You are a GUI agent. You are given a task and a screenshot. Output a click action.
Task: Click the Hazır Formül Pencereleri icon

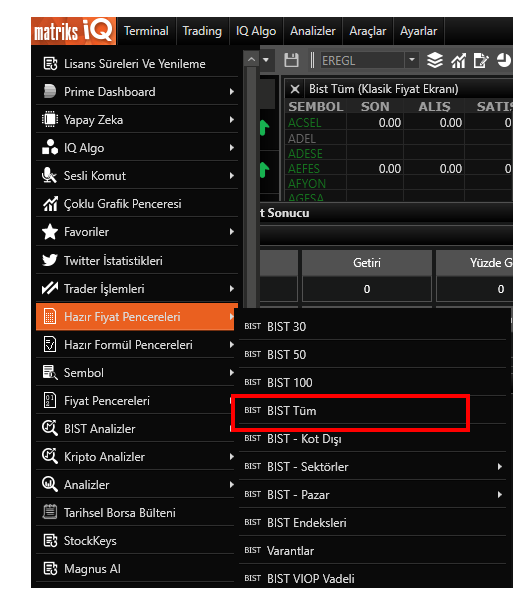50,345
